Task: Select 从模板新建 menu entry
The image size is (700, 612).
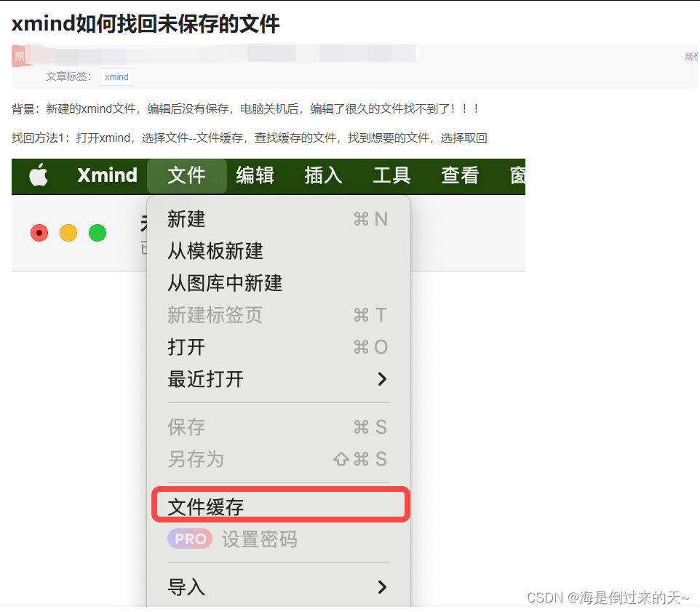Action: point(278,251)
